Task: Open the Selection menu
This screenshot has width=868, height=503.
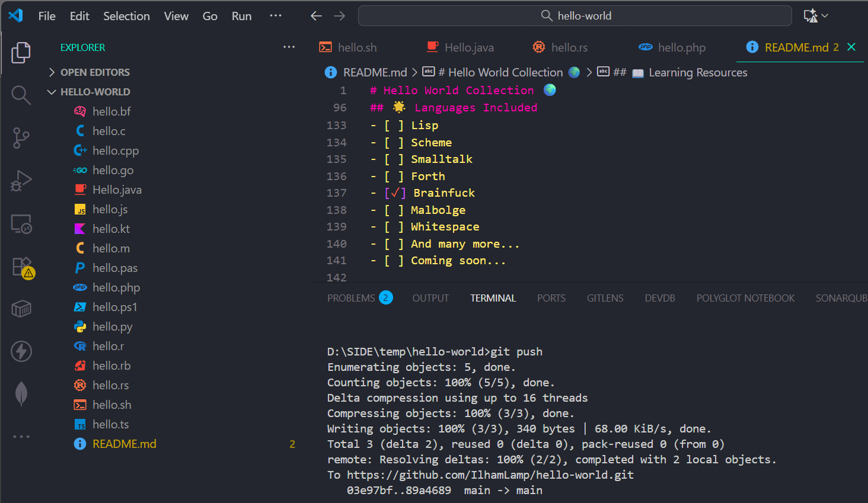Action: pyautogui.click(x=126, y=16)
